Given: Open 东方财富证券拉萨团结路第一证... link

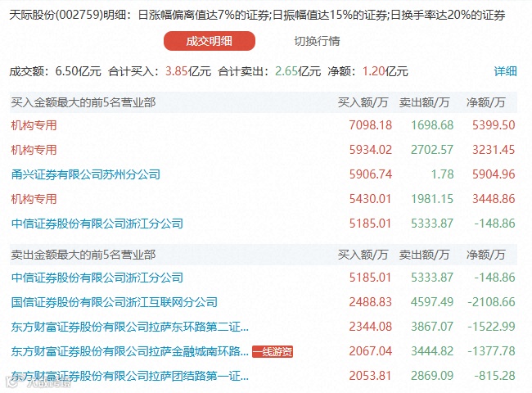Looking at the screenshot, I should pyautogui.click(x=130, y=375).
